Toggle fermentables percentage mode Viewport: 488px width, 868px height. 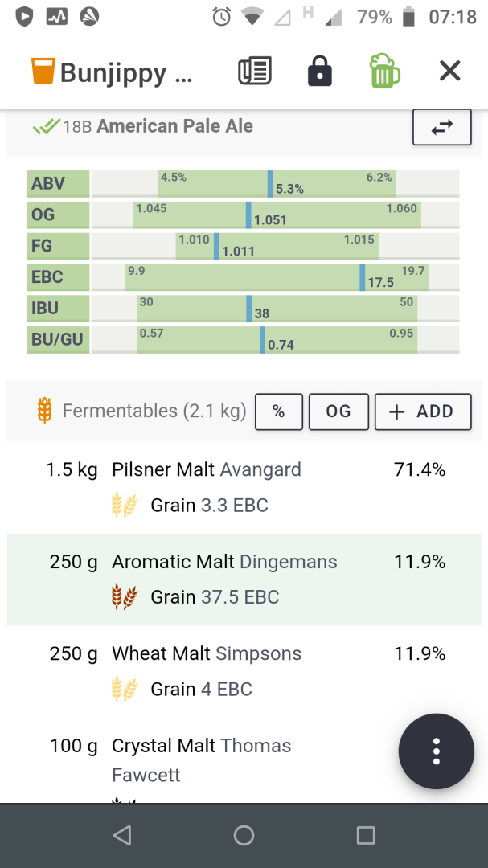coord(278,411)
